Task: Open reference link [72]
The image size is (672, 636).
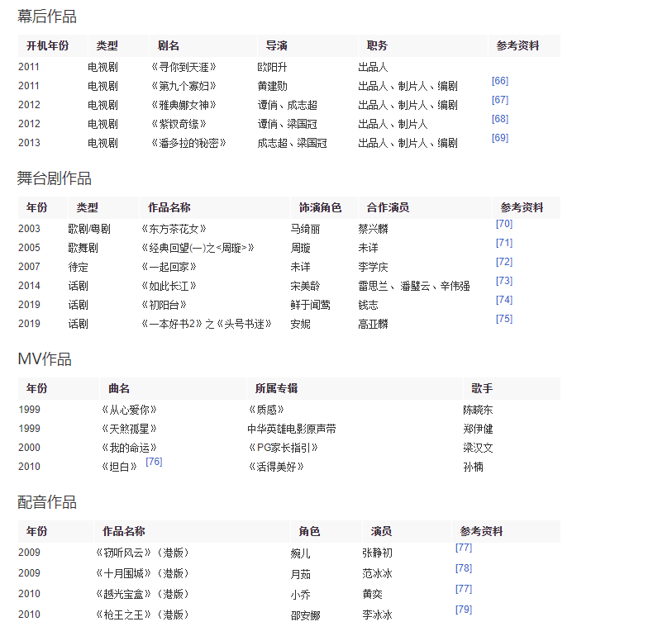Action: (x=503, y=262)
